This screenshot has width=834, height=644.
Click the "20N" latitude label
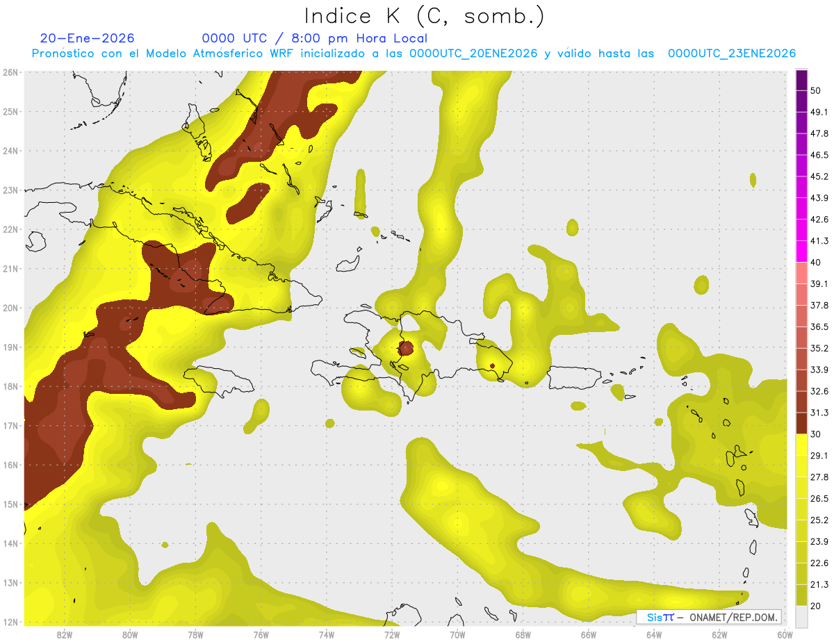(x=10, y=308)
